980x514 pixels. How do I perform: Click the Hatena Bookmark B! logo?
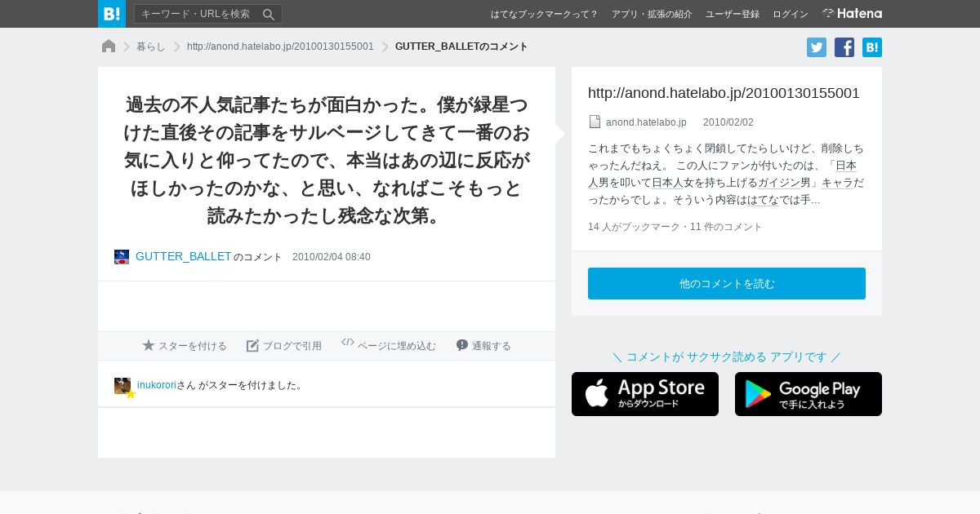point(111,14)
